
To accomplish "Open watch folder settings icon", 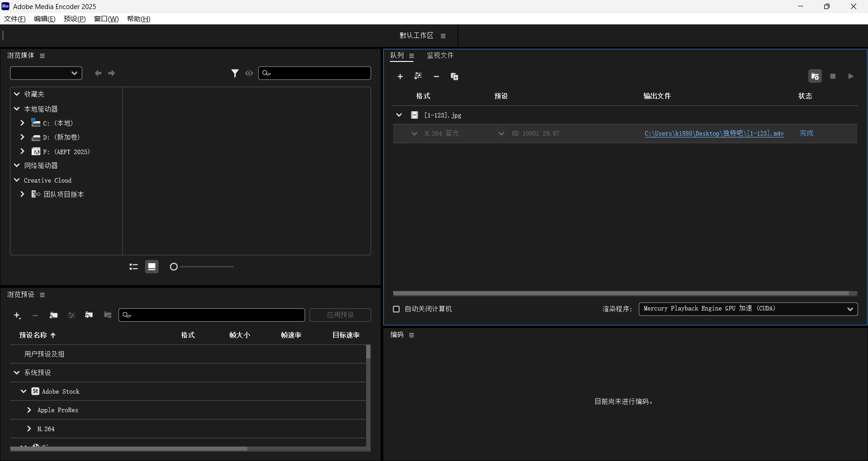I will [x=815, y=76].
